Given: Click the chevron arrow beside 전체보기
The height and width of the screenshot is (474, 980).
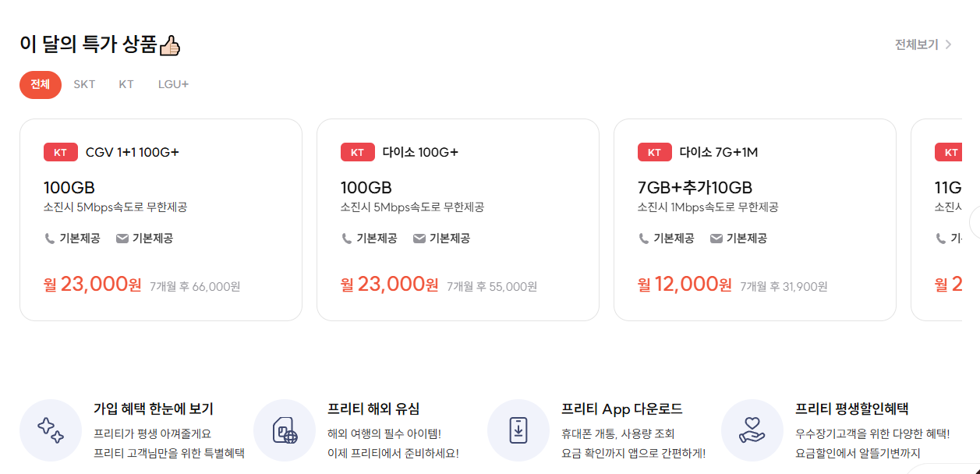Looking at the screenshot, I should pyautogui.click(x=948, y=44).
